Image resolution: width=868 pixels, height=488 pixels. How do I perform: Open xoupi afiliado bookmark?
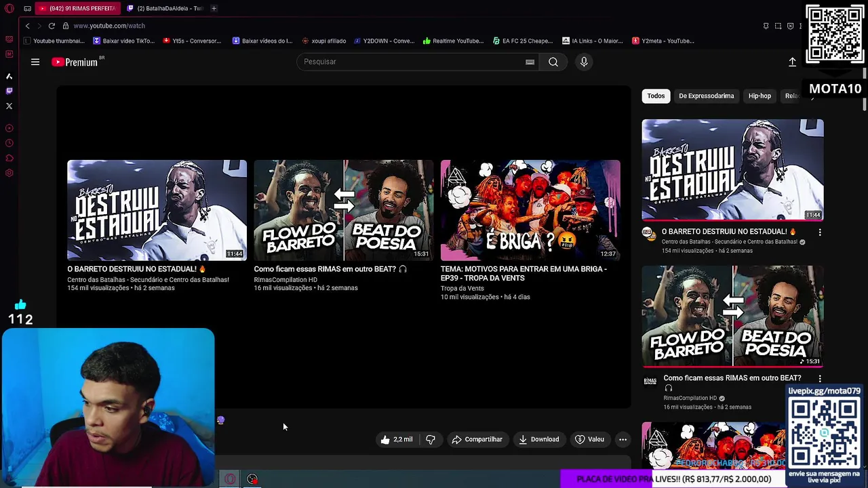(323, 41)
